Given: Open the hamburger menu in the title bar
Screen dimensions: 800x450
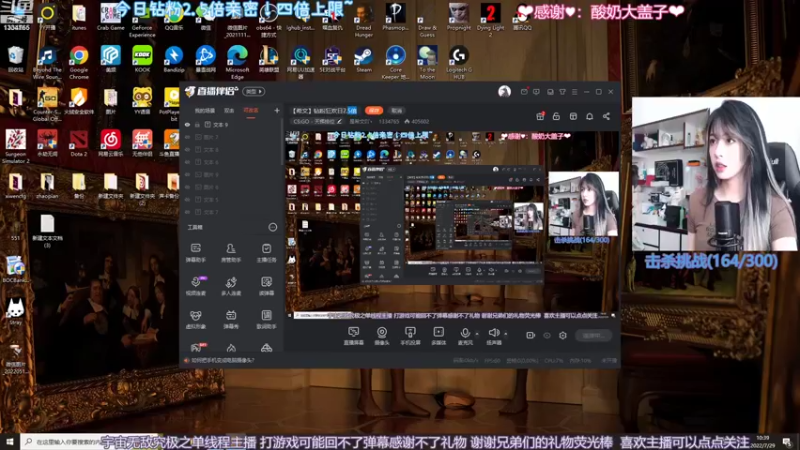Looking at the screenshot, I should (574, 92).
